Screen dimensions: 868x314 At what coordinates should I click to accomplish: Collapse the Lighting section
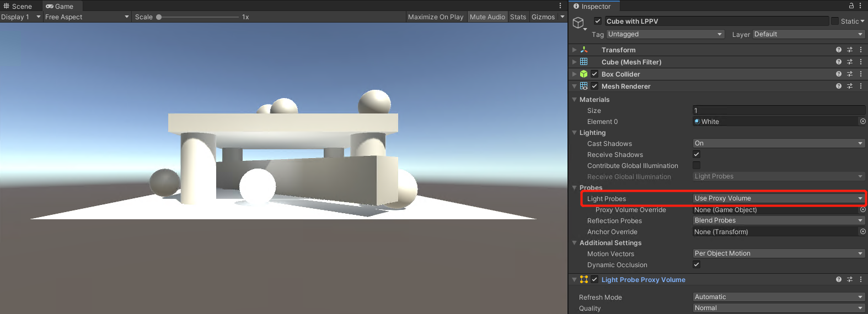coord(575,133)
